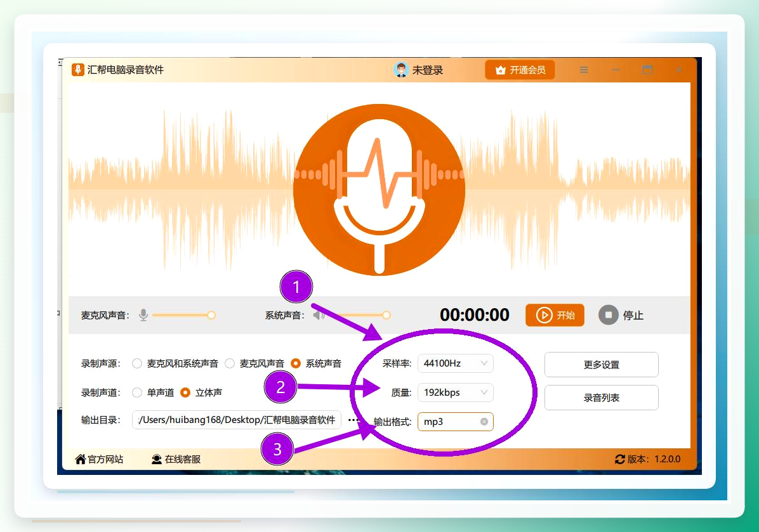Mute the system sound speaker icon
The width and height of the screenshot is (759, 532).
[319, 315]
